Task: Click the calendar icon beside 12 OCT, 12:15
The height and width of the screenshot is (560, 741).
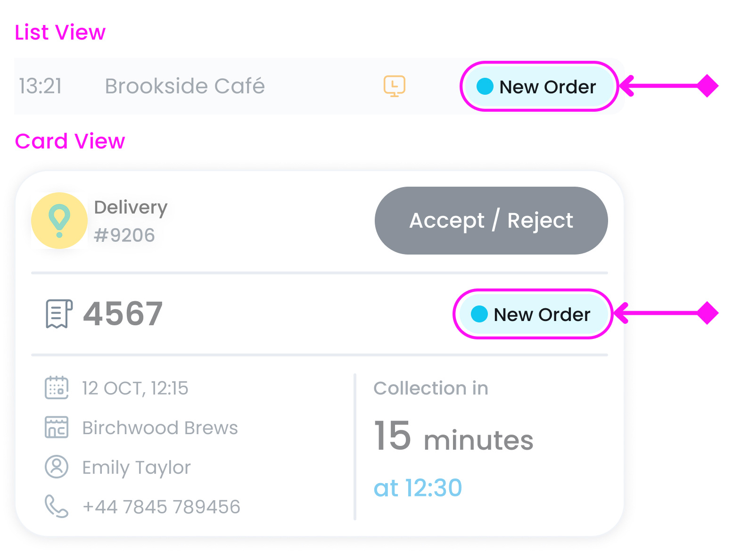Action: pos(56,388)
